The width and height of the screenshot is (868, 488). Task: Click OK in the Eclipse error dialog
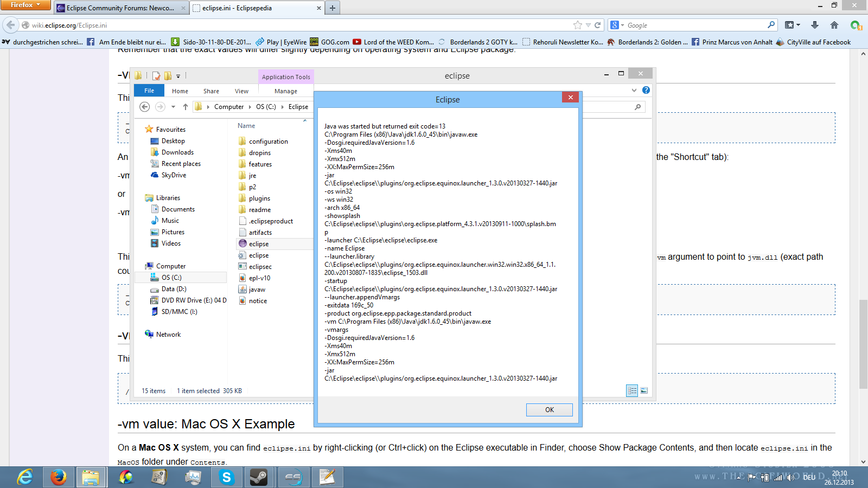click(x=549, y=410)
